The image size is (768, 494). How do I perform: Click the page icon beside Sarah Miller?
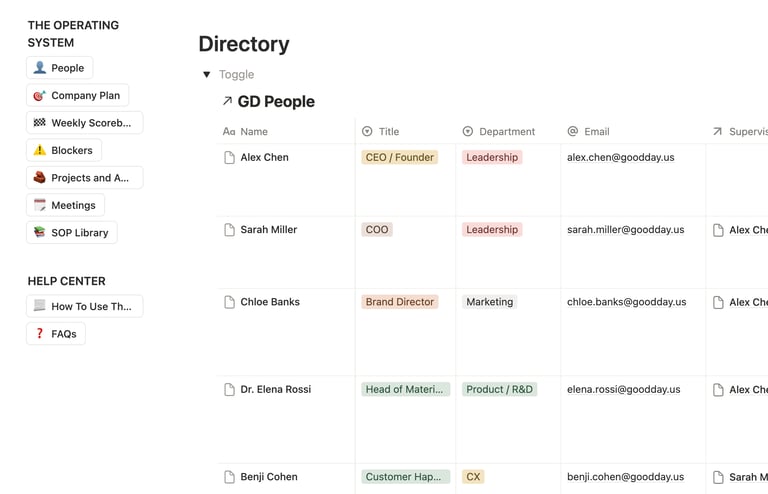[x=229, y=229]
